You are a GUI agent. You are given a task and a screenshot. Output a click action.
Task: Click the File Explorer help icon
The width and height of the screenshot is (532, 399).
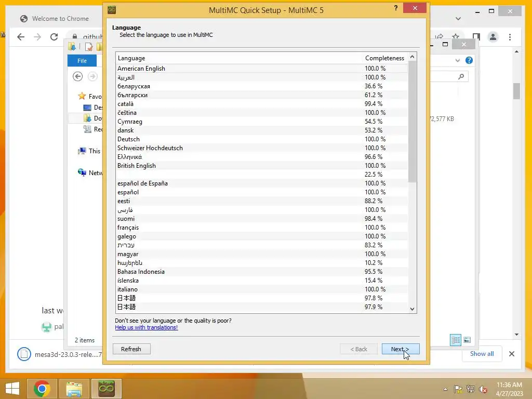(469, 60)
